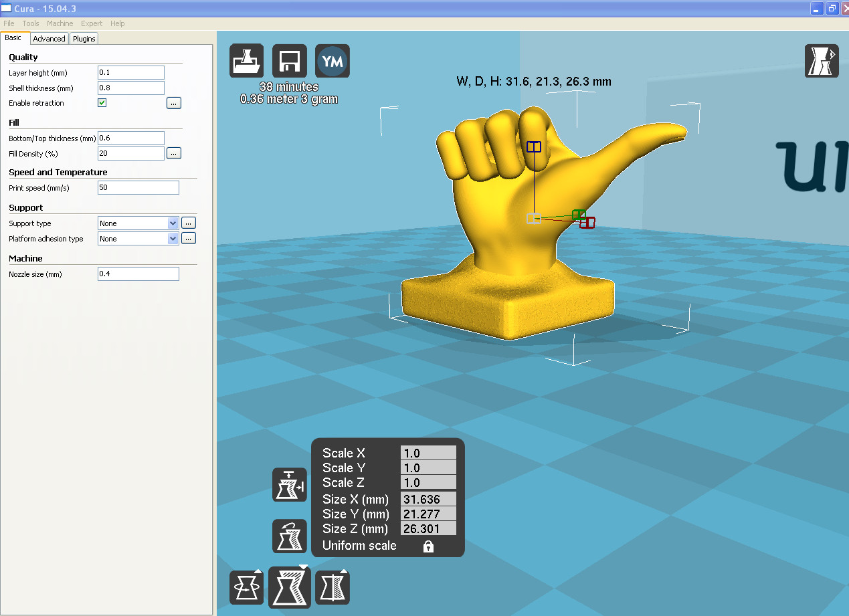The width and height of the screenshot is (849, 616).
Task: Click the red X-axis scale handle
Action: tap(587, 223)
